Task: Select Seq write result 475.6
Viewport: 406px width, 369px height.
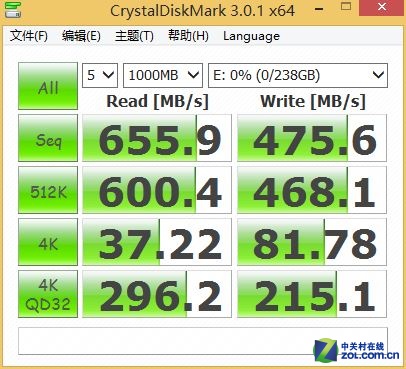Action: click(x=312, y=138)
